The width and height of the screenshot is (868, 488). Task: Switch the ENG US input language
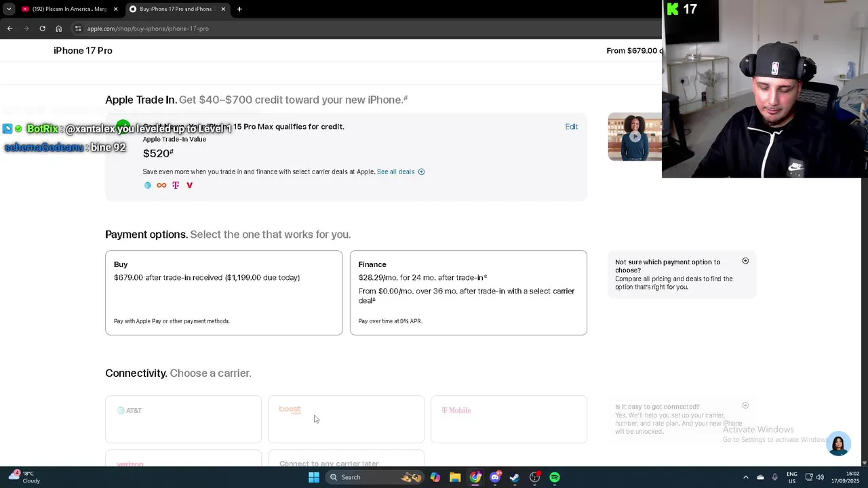tap(791, 477)
